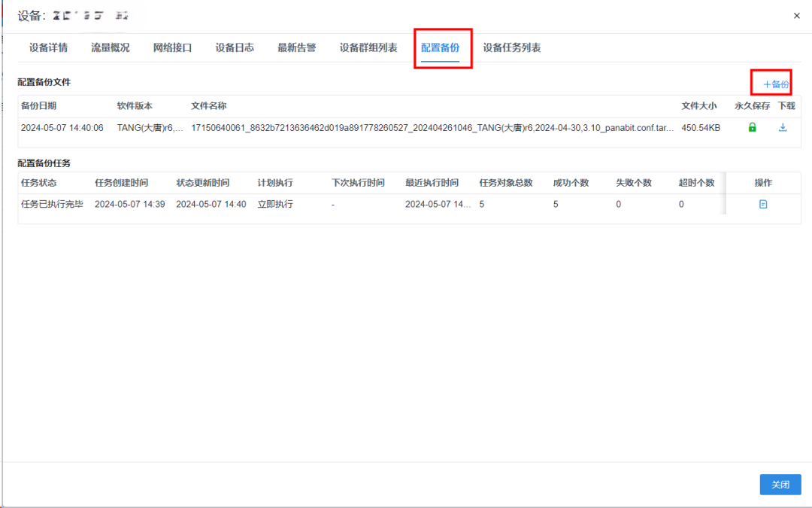Click the TANG(大唐)r6 software version cell
The width and height of the screenshot is (812, 508).
(x=150, y=128)
